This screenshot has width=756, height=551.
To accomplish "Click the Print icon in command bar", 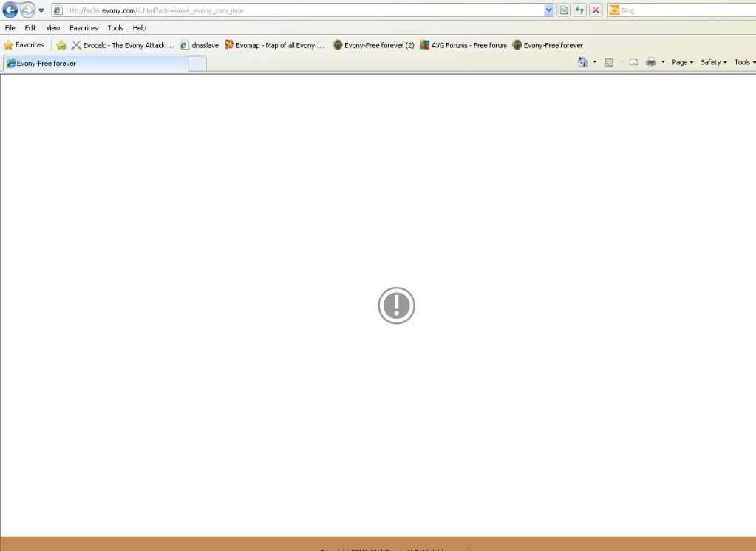I will [x=651, y=63].
